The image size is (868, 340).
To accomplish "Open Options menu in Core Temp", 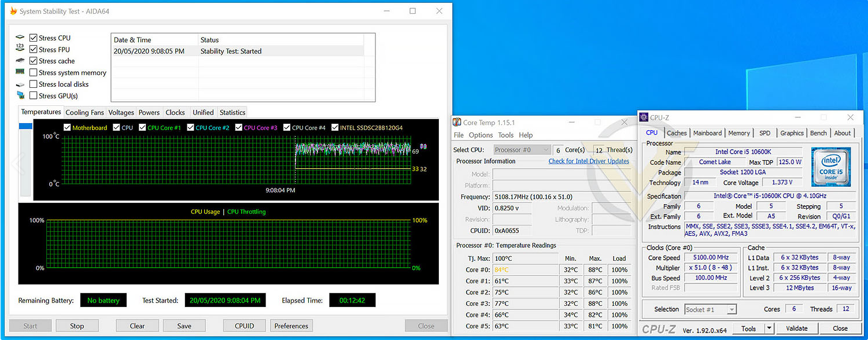I will 481,135.
